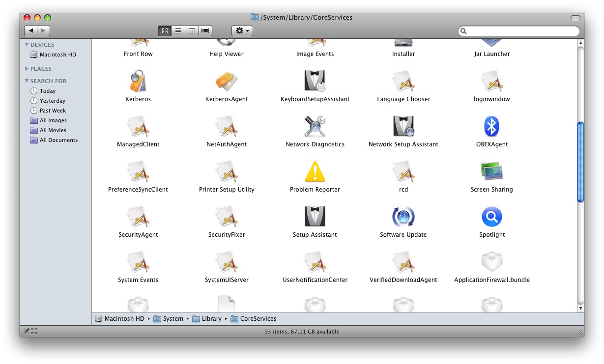Open the All Images saved search

(x=48, y=120)
